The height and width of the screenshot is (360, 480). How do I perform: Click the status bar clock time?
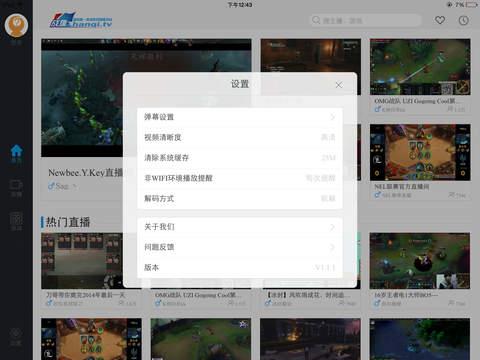click(x=240, y=5)
